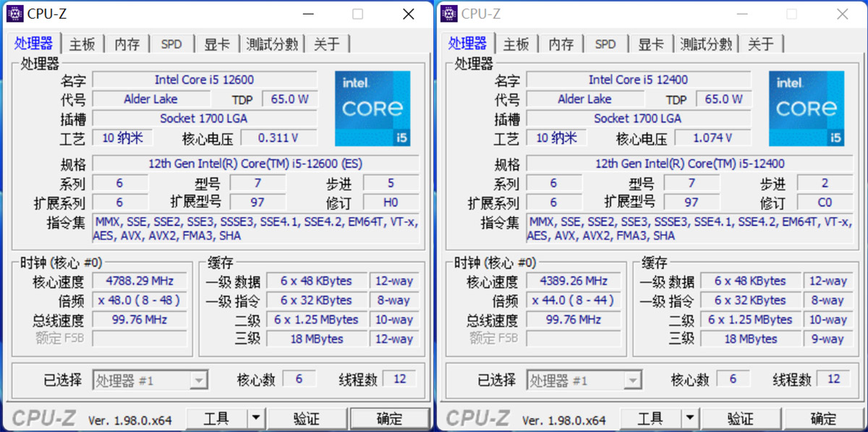This screenshot has width=868, height=432.
Task: Open 測試分數 tab in left window
Action: pyautogui.click(x=272, y=44)
